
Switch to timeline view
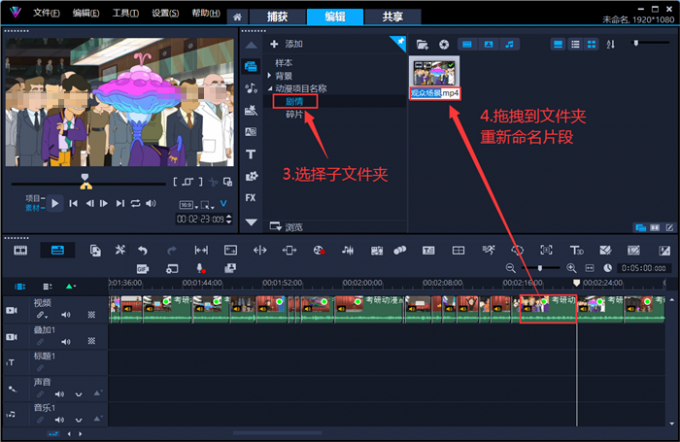pos(58,250)
